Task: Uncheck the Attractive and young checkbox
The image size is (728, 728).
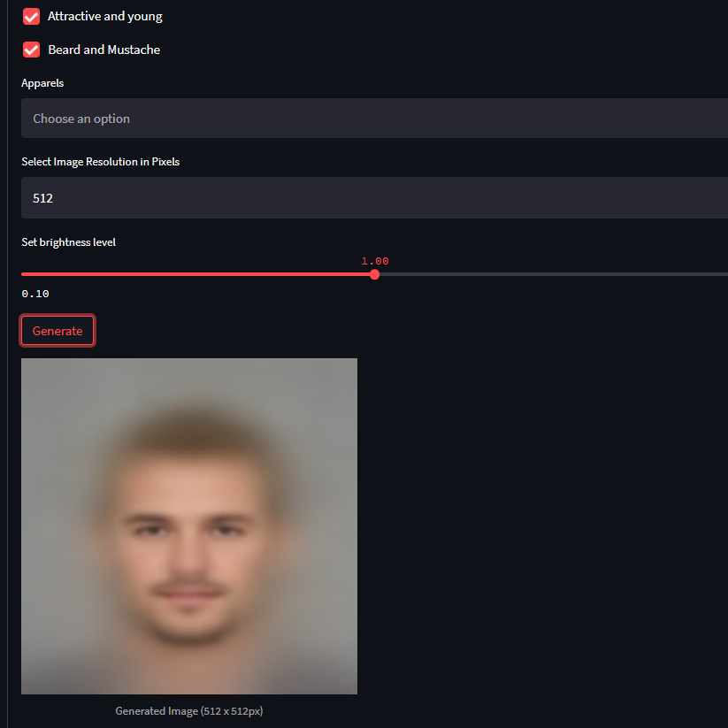Action: (31, 17)
